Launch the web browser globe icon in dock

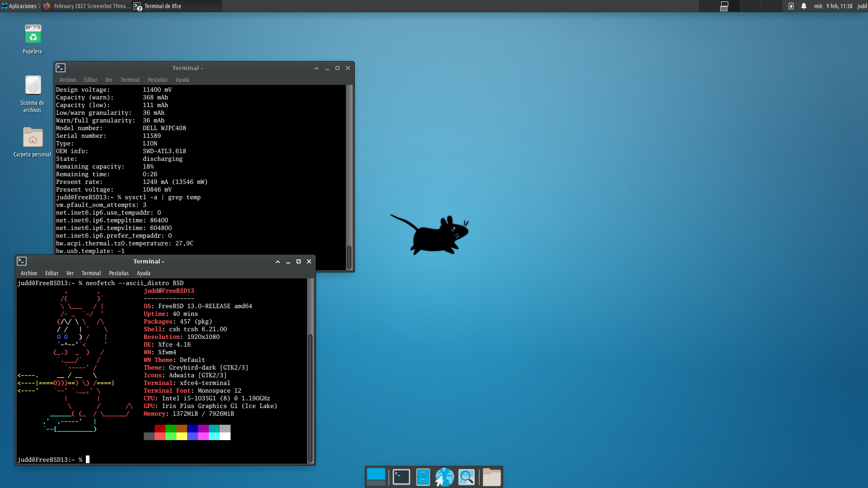coord(444,477)
